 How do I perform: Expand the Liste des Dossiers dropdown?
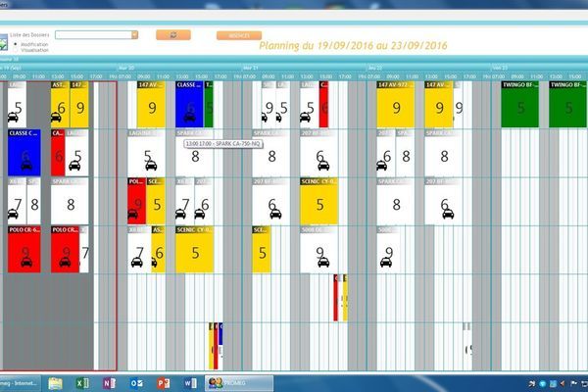point(134,34)
